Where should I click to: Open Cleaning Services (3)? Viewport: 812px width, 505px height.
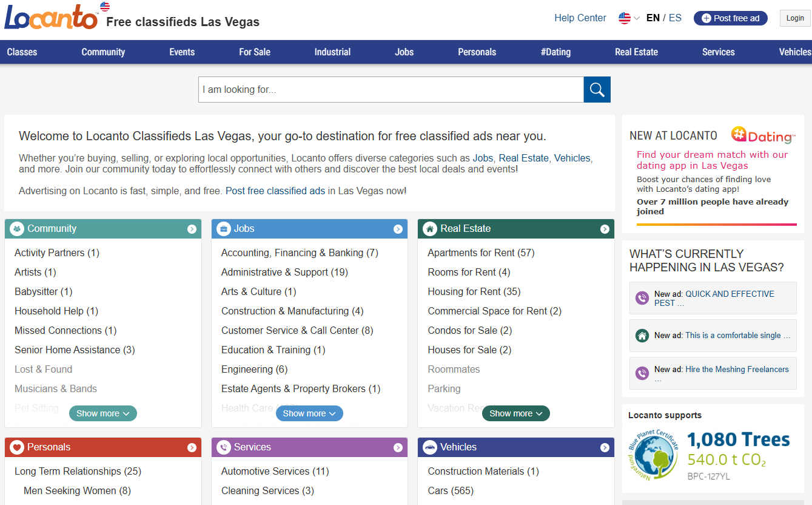tap(267, 491)
